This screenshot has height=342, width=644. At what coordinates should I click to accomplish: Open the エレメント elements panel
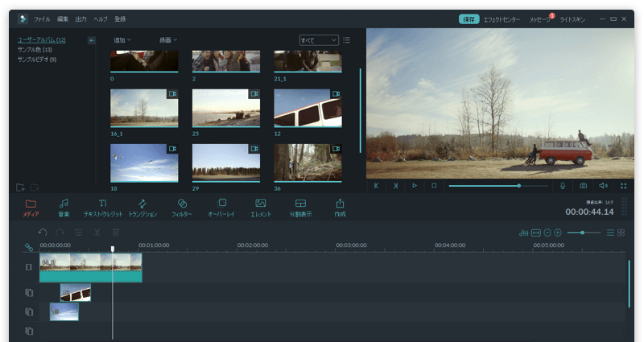(260, 204)
